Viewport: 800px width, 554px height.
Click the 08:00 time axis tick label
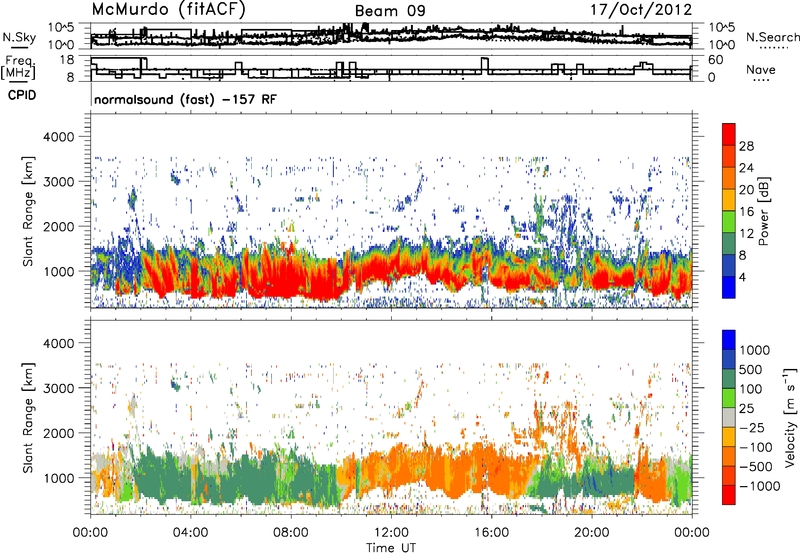(291, 533)
